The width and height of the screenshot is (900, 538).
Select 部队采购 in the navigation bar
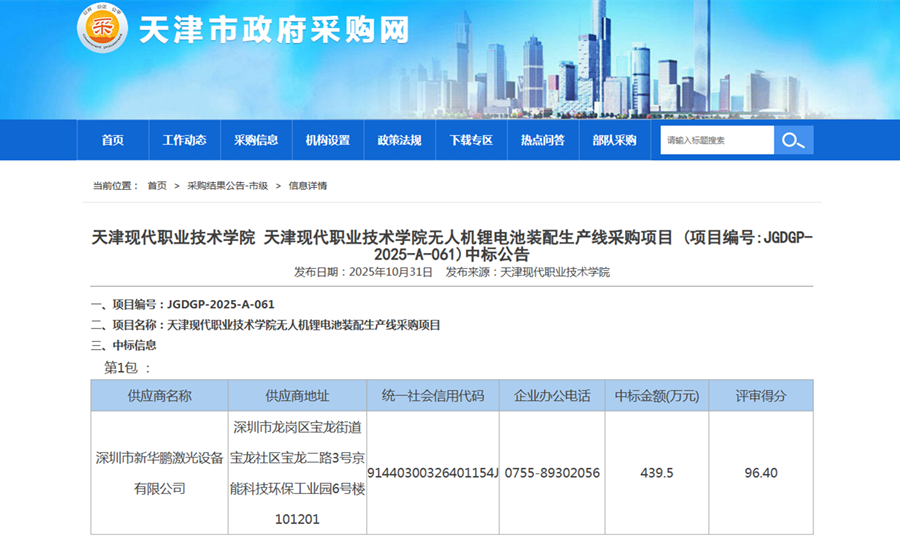[614, 140]
